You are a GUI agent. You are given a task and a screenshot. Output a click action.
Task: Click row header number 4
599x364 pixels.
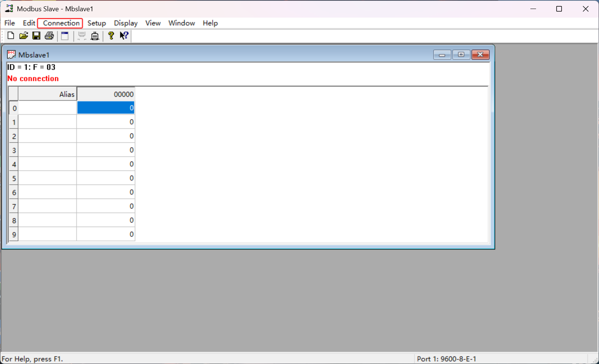coord(13,164)
